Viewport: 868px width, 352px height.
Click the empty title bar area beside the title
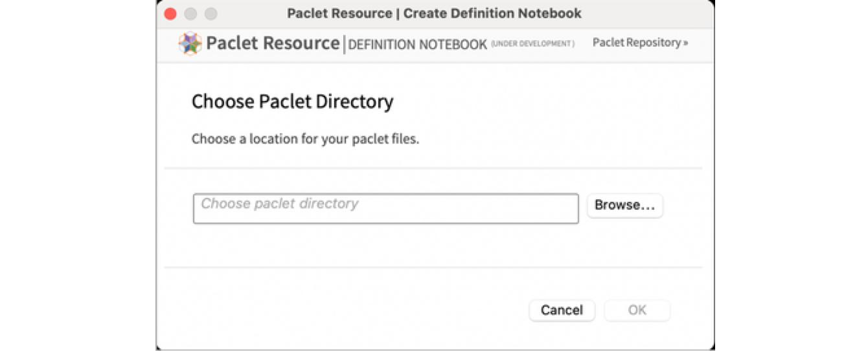coord(648,14)
